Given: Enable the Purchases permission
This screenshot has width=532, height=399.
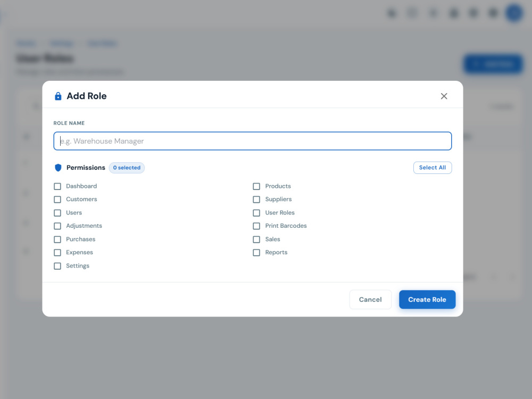Looking at the screenshot, I should click(57, 239).
